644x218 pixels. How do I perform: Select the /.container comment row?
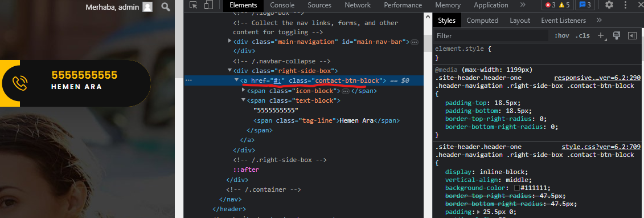coord(264,189)
